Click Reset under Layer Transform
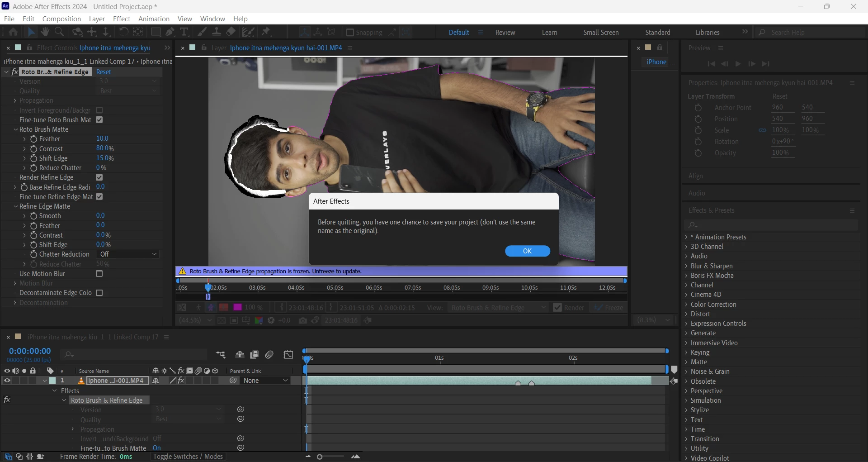This screenshot has height=462, width=868. coord(780,96)
